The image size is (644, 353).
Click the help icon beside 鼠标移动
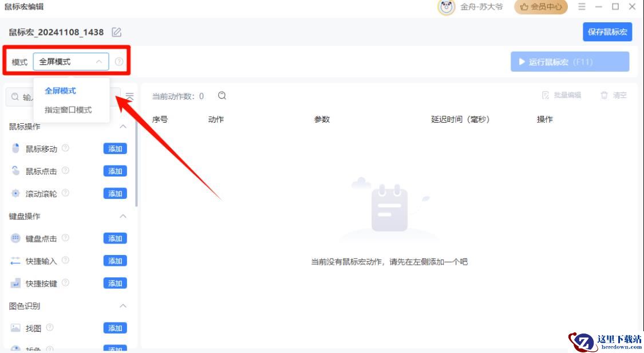tap(66, 148)
